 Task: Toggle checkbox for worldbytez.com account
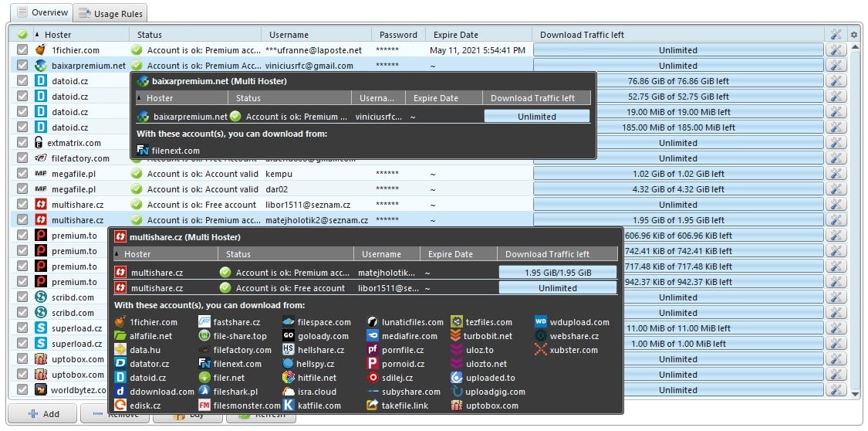click(22, 390)
